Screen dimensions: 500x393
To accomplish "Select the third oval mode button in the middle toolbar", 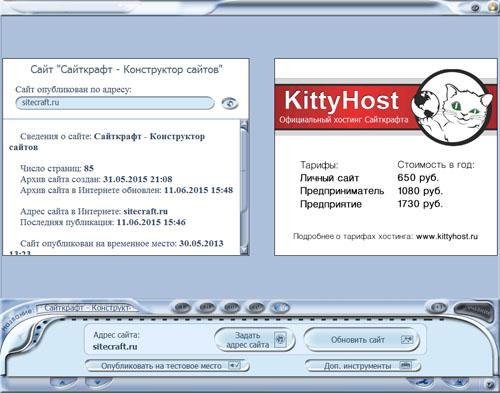I will click(x=231, y=307).
